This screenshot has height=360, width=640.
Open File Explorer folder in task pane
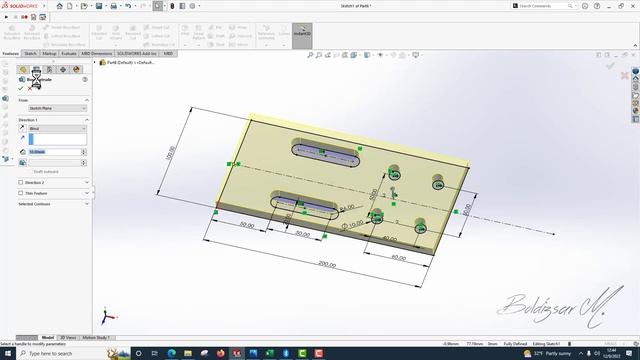click(x=636, y=96)
